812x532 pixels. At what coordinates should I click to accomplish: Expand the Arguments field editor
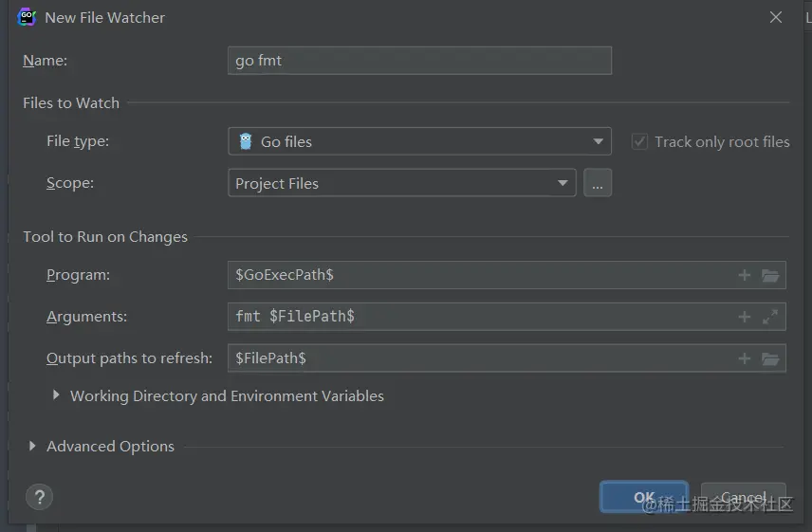pos(770,317)
